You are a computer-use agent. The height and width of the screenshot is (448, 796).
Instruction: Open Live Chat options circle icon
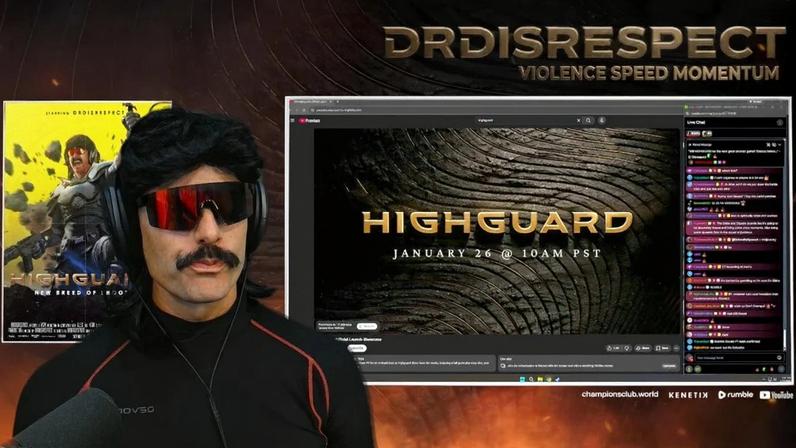click(780, 122)
